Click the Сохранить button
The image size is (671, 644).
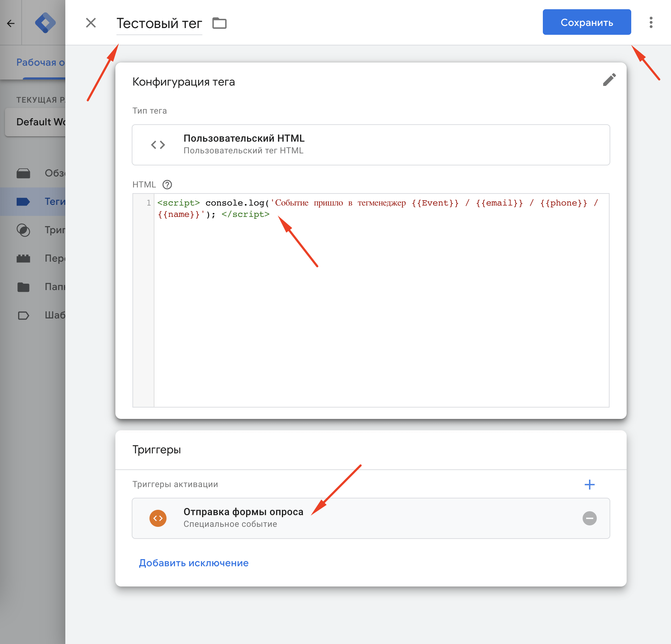(587, 22)
